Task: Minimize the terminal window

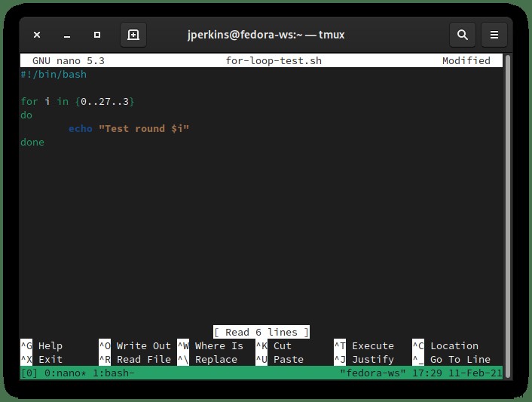Action: click(67, 35)
